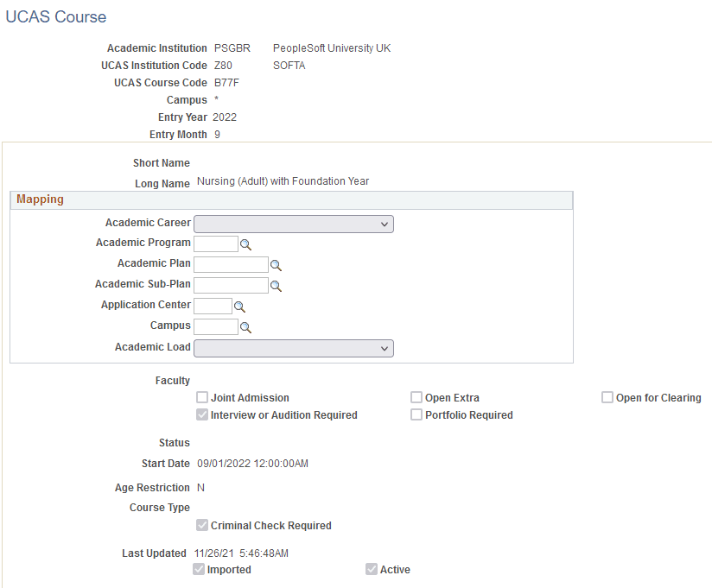The height and width of the screenshot is (588, 712).
Task: Focus the Academic Program input field
Action: 216,244
